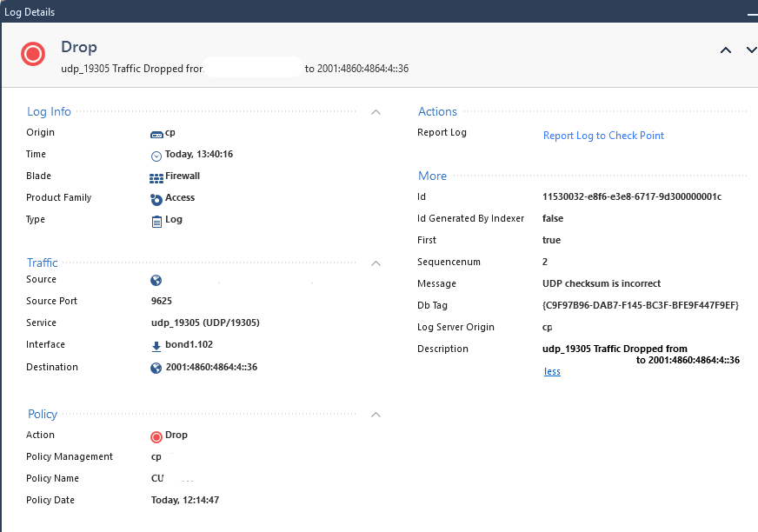Click the Firewall blade grid icon

click(x=156, y=178)
